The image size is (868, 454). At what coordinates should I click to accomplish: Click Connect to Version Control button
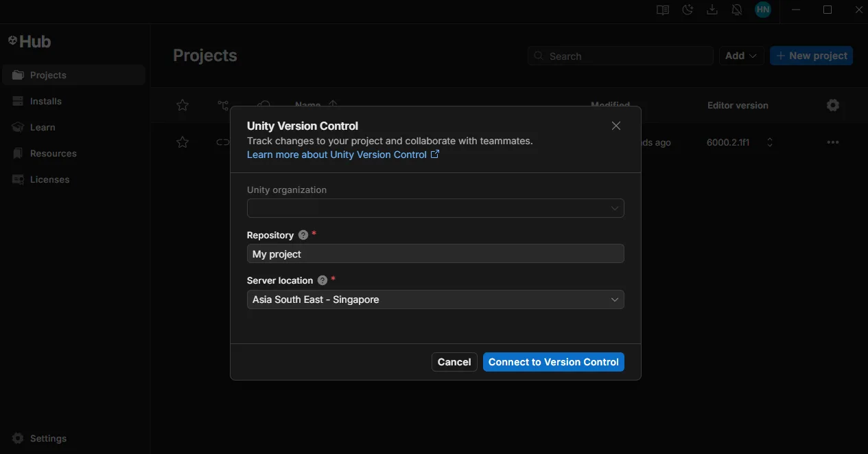553,362
